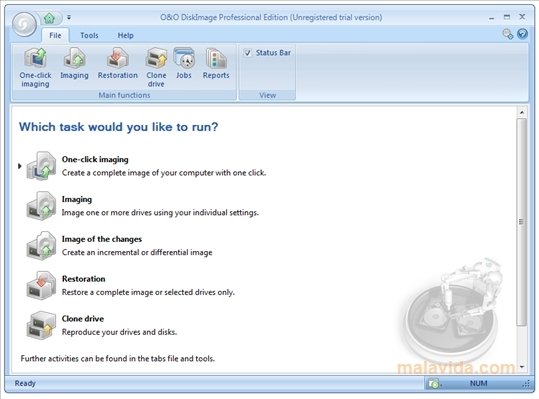Click 'Image one or more drives' description
The height and width of the screenshot is (399, 539).
click(x=160, y=213)
